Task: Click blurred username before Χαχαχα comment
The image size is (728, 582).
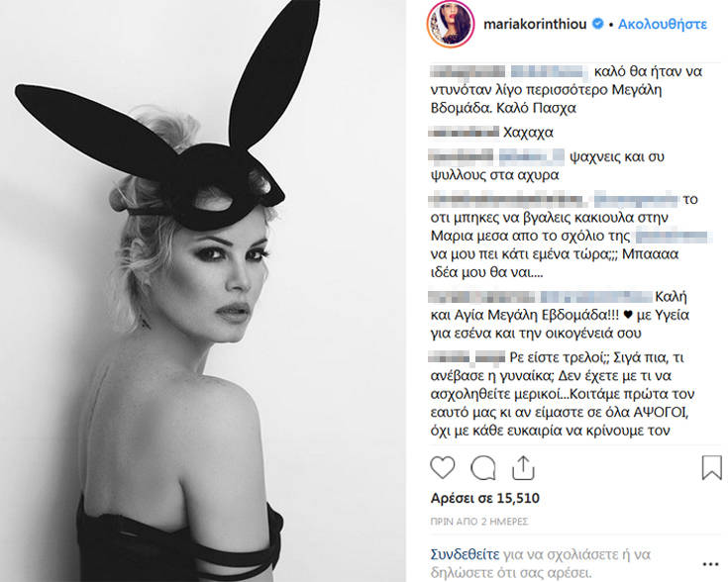Action: point(464,133)
